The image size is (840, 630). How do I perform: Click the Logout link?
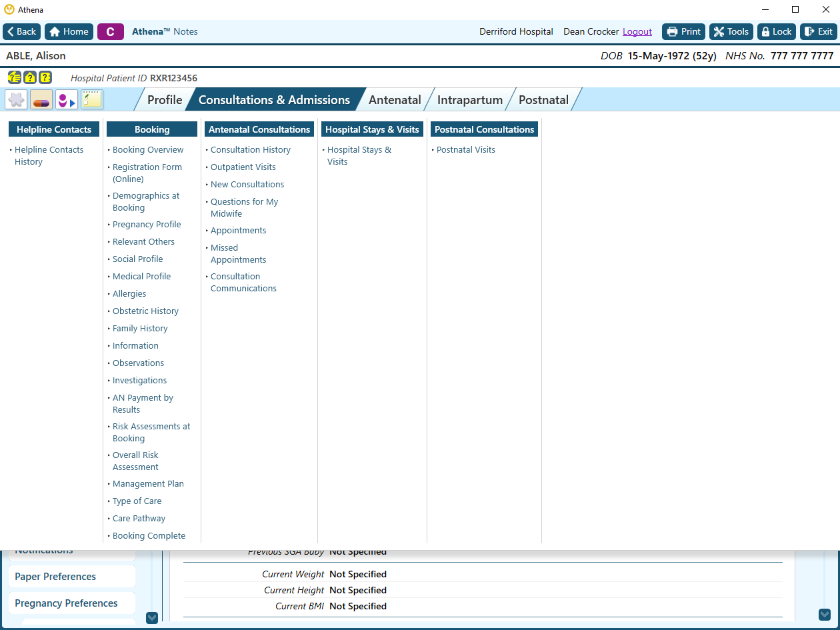pyautogui.click(x=637, y=31)
